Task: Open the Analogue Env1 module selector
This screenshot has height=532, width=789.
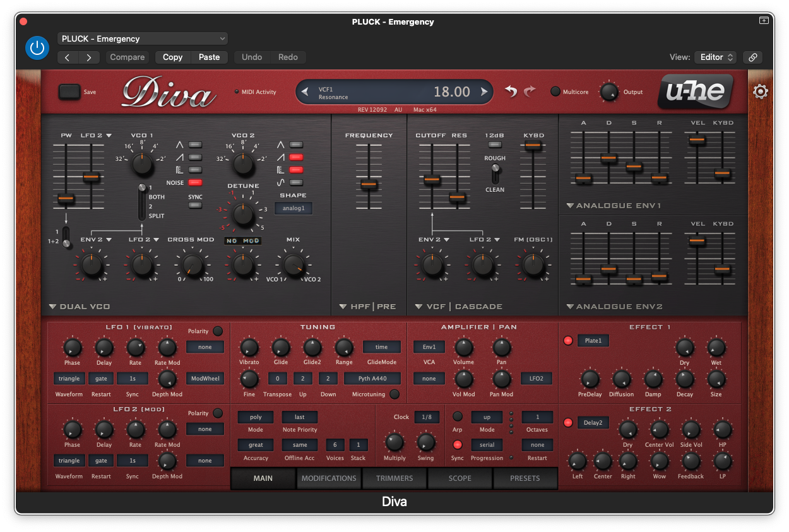Action: point(614,206)
